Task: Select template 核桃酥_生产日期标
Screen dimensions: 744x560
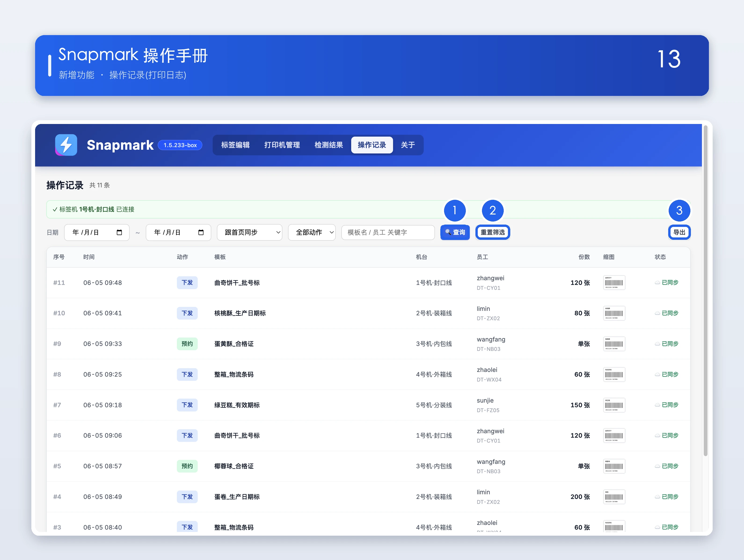Action: pyautogui.click(x=240, y=313)
